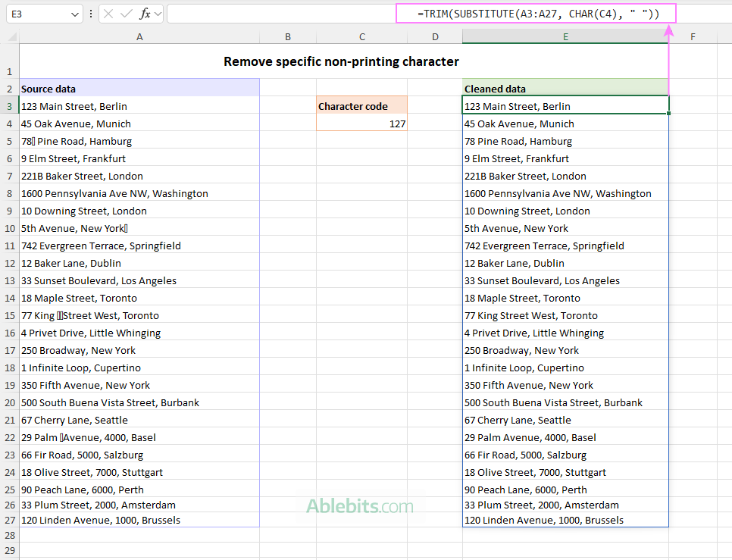Click source cell '1 Infinite Loop, Cupertino'
Image resolution: width=732 pixels, height=560 pixels.
click(x=139, y=366)
